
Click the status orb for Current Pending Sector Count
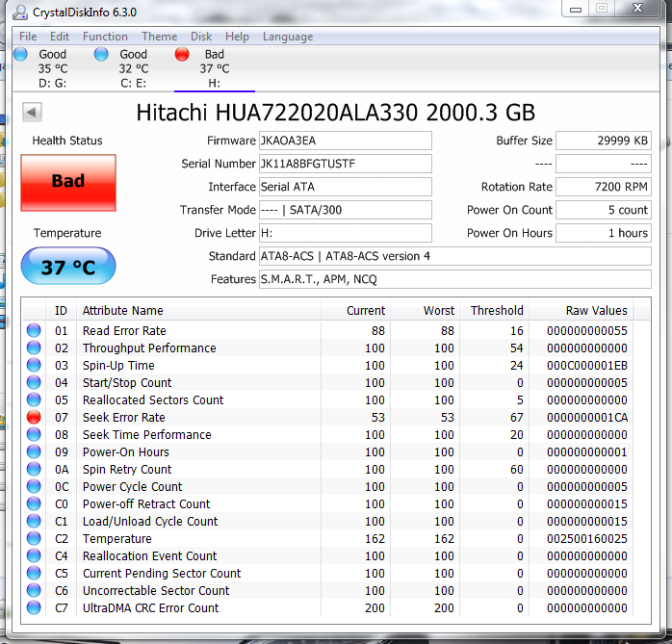(34, 573)
